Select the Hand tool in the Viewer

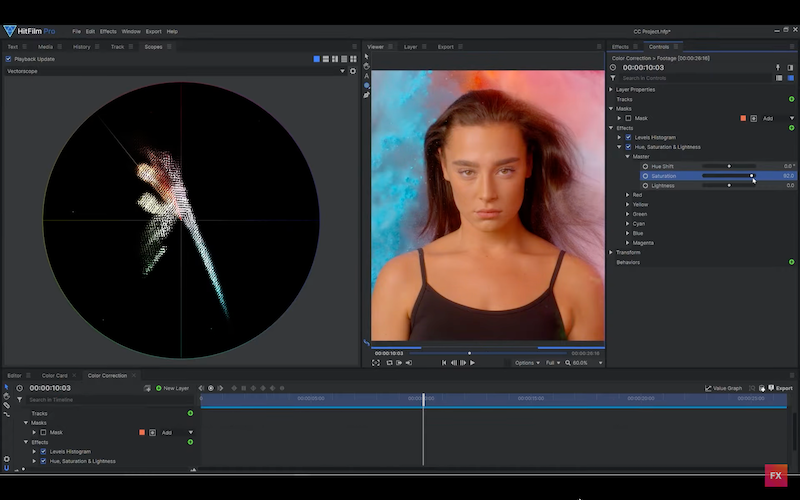click(366, 66)
